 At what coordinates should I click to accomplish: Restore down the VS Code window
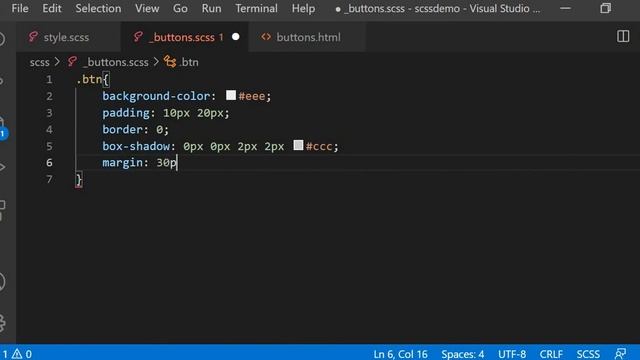[x=606, y=8]
